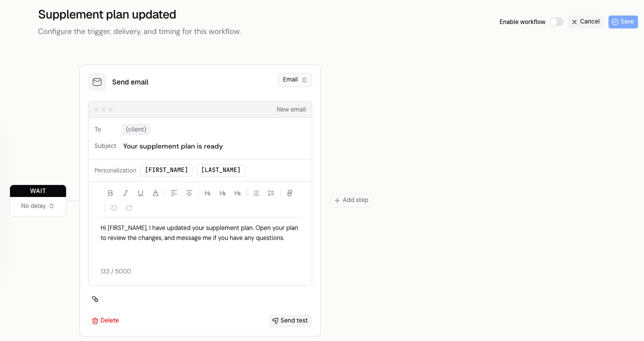Apply Heading 2 style

(x=223, y=193)
